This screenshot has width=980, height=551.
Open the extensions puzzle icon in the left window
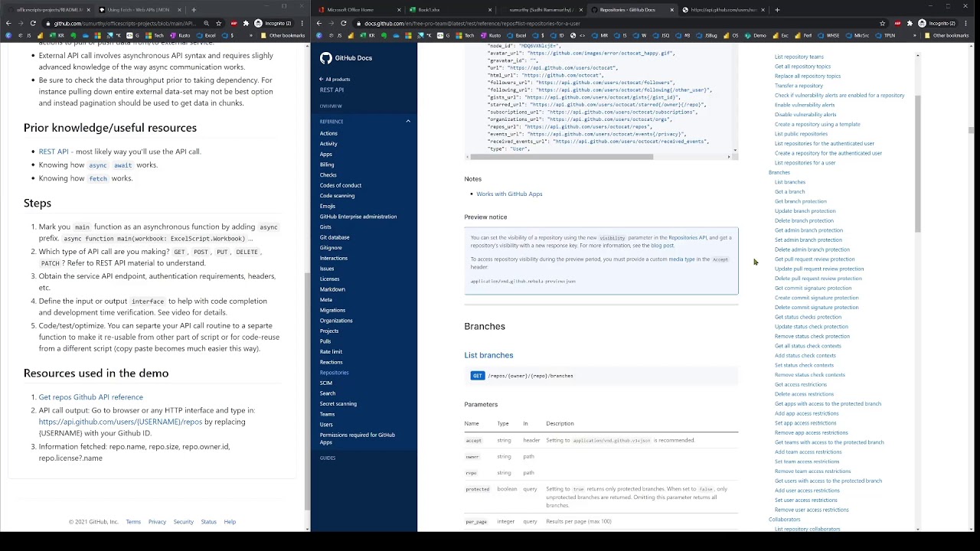(246, 23)
